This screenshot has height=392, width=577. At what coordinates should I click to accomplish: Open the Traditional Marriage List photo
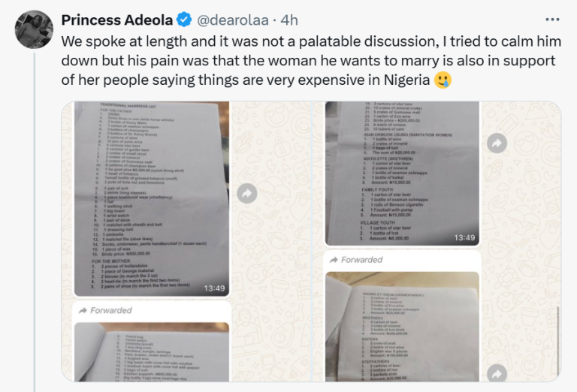pos(151,198)
